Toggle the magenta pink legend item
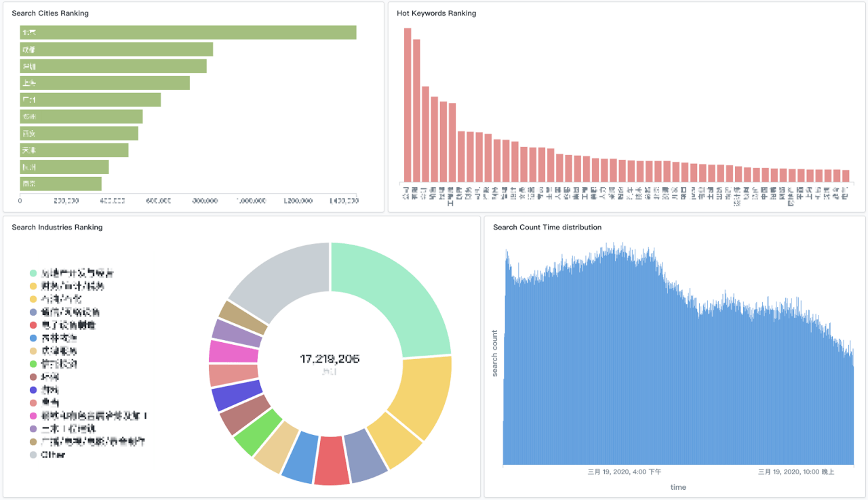The height and width of the screenshot is (500, 868). pyautogui.click(x=33, y=415)
